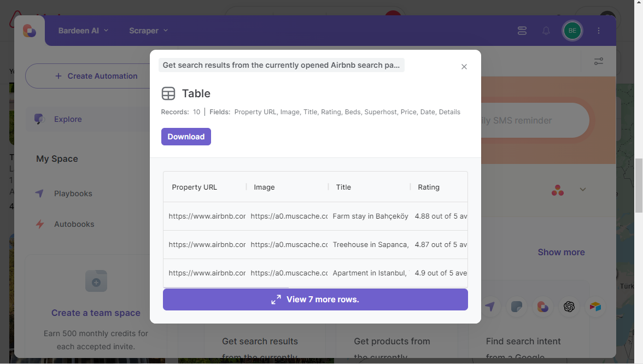Click the table horizontal scrollbar
The width and height of the screenshot is (643, 364).
tap(226, 287)
